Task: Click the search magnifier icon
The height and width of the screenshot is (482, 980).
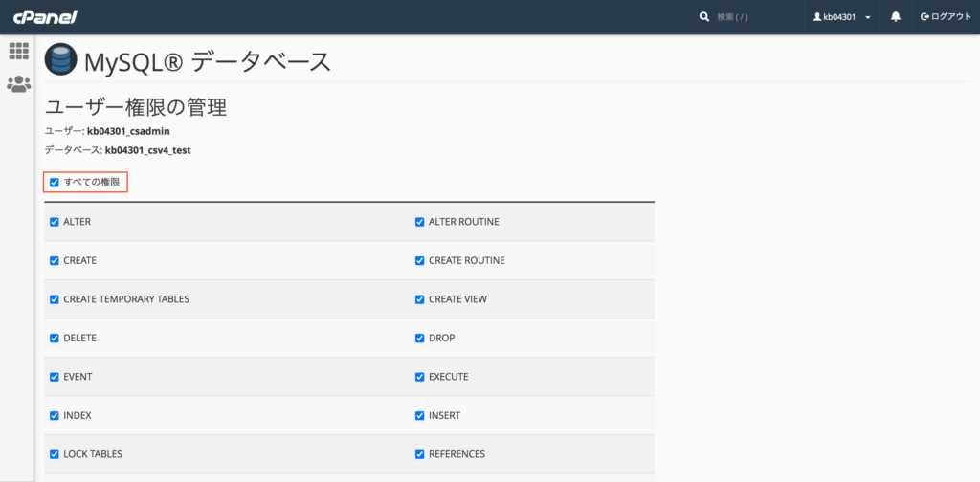Action: (704, 17)
